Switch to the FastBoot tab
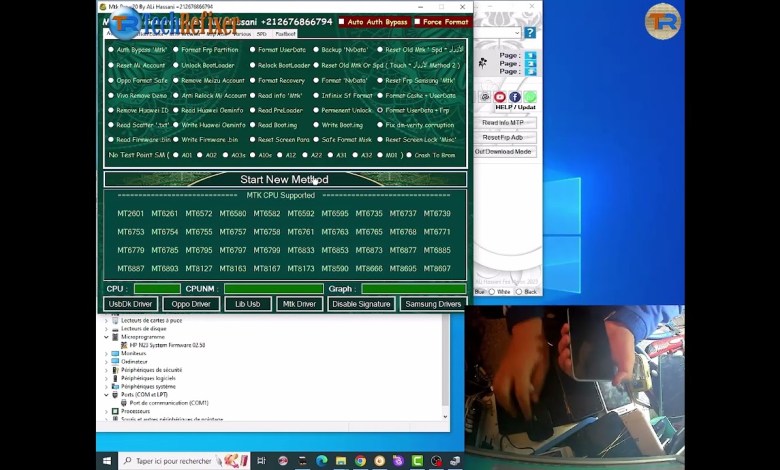The image size is (780, 470). click(286, 34)
